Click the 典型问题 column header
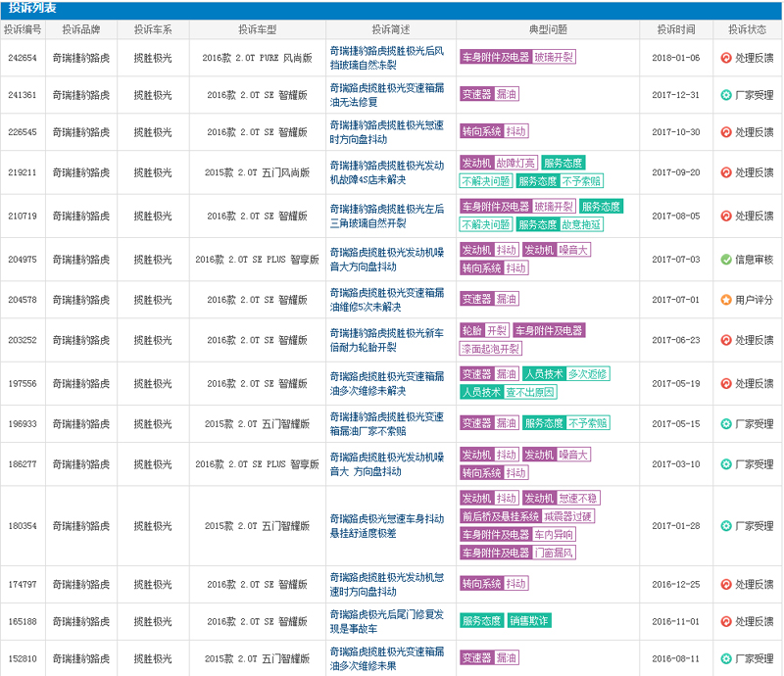 coord(548,30)
